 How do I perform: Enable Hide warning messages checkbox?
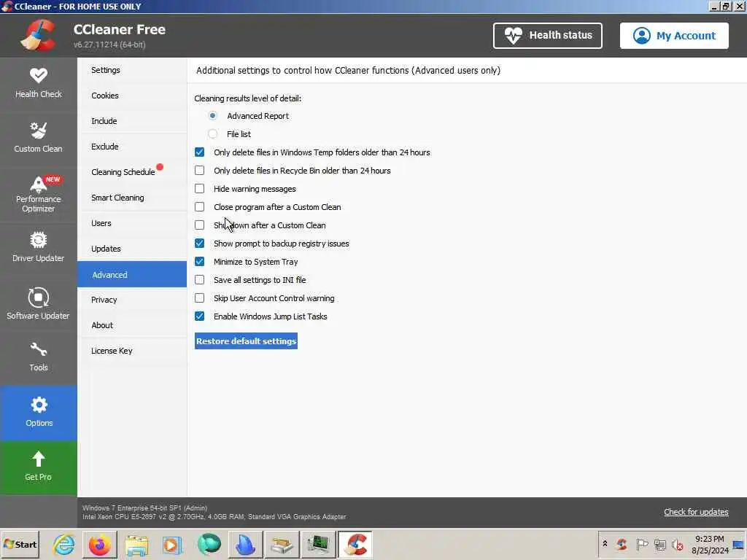pyautogui.click(x=200, y=189)
